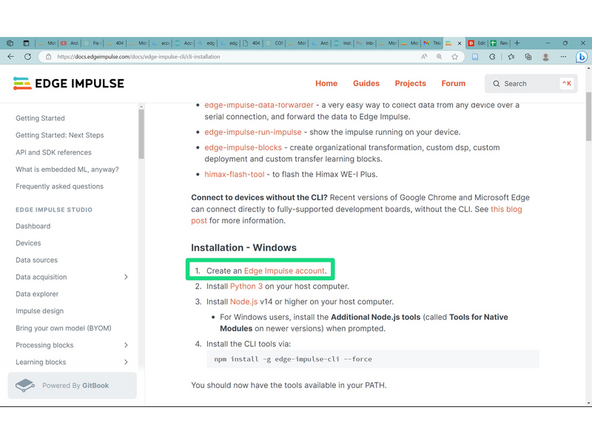The image size is (592, 444).
Task: Click the Edge Impulse logo
Action: coord(68,83)
